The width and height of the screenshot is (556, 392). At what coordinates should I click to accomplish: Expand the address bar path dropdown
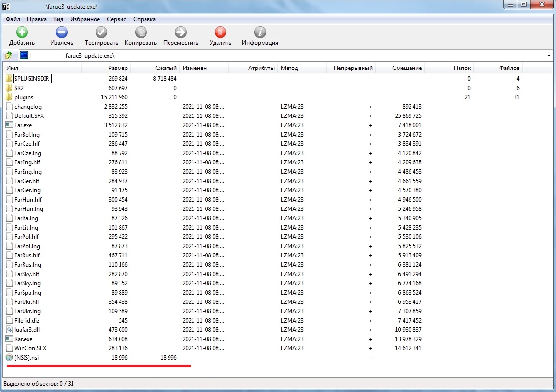click(x=549, y=56)
